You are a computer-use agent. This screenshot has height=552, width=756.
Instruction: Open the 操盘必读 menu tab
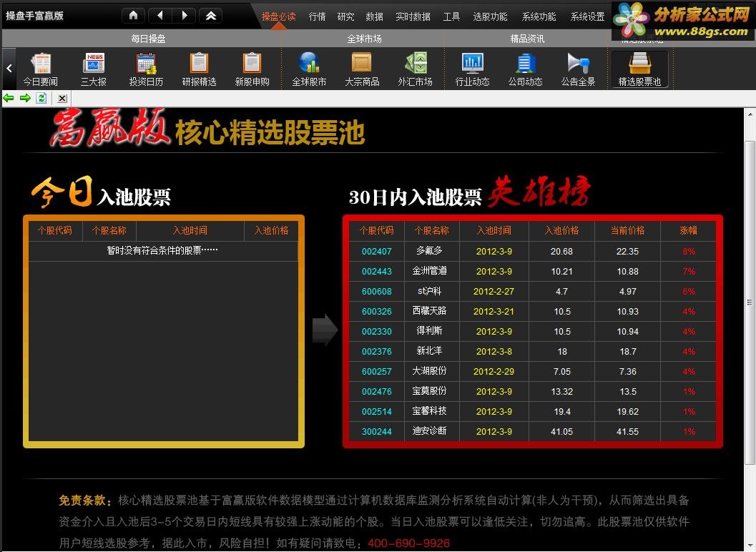click(278, 16)
